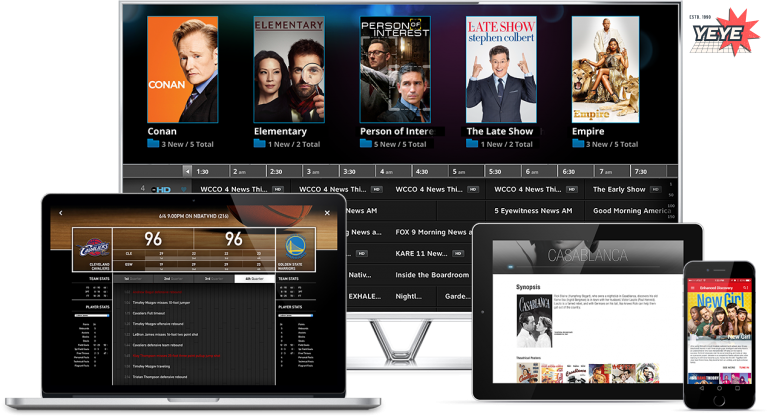The height and width of the screenshot is (416, 768).
Task: Tap the SEE MORE link on phone
Action: point(729,367)
